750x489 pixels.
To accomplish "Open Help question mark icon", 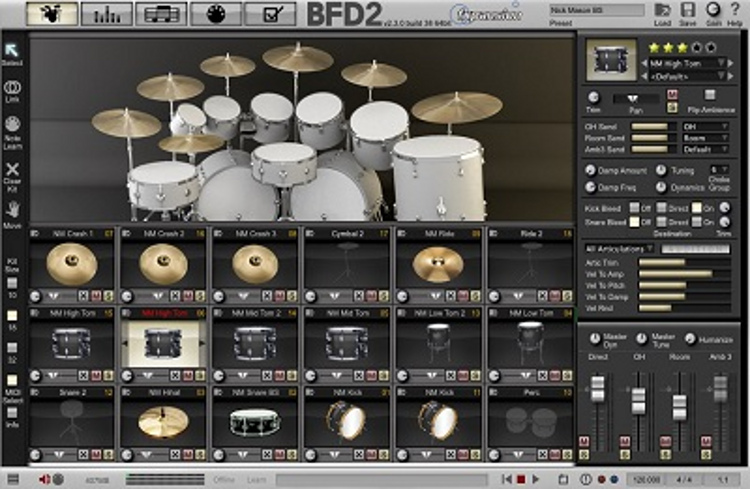I will pyautogui.click(x=735, y=10).
